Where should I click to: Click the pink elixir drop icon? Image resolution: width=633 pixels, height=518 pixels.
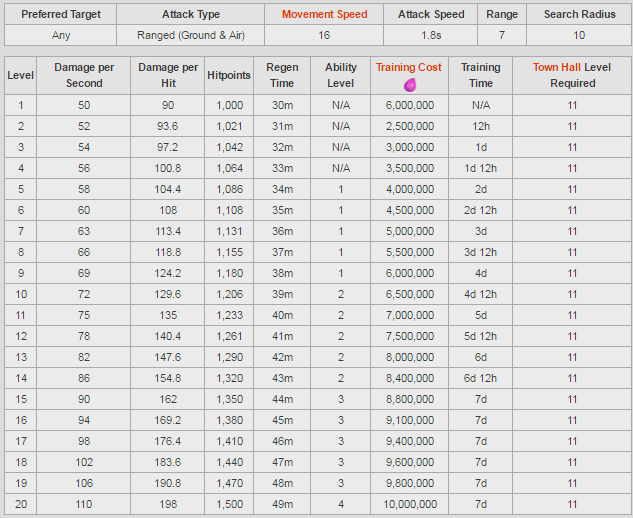click(410, 85)
